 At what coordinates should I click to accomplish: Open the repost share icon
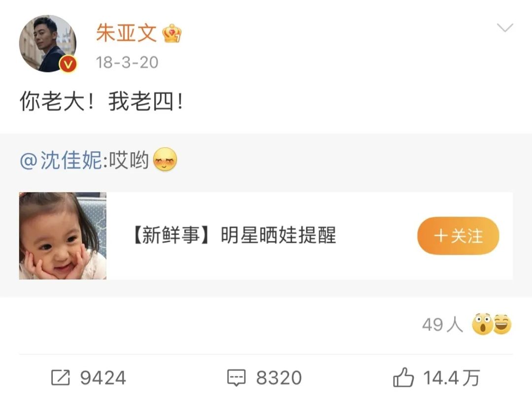click(x=61, y=377)
